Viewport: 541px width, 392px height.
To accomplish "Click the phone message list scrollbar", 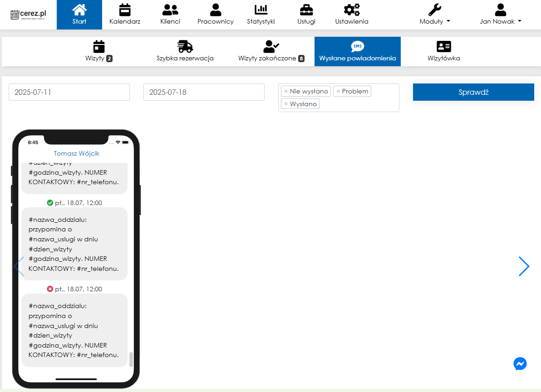I will coord(131,359).
